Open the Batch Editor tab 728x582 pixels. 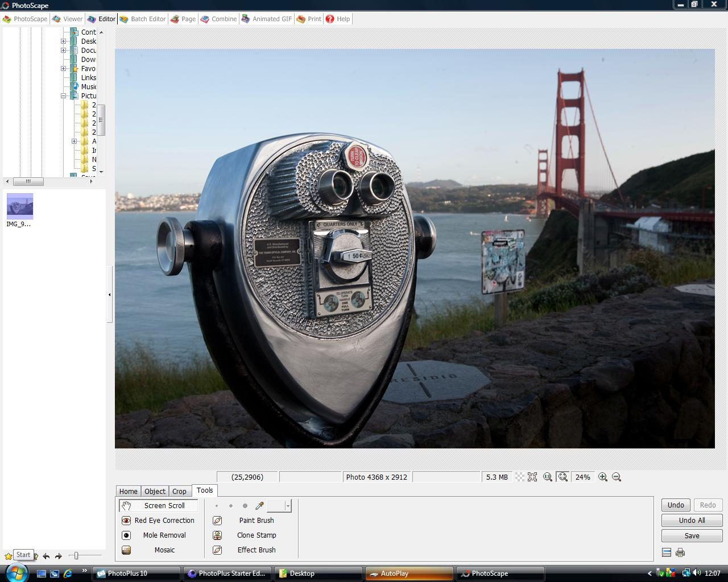tap(143, 19)
